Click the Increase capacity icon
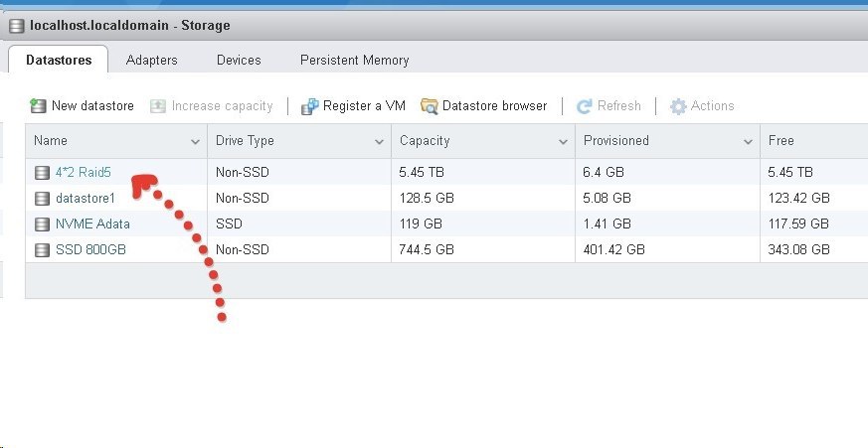868x448 pixels. pyautogui.click(x=158, y=106)
